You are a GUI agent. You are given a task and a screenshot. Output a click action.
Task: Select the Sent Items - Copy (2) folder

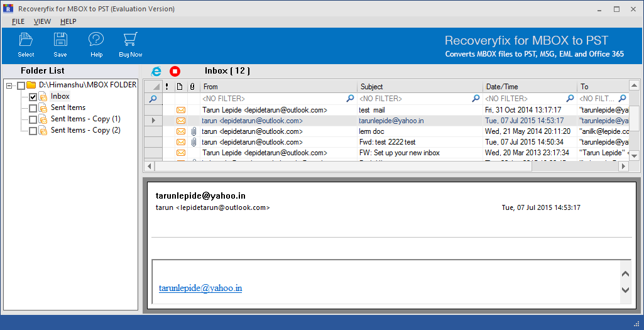point(85,130)
